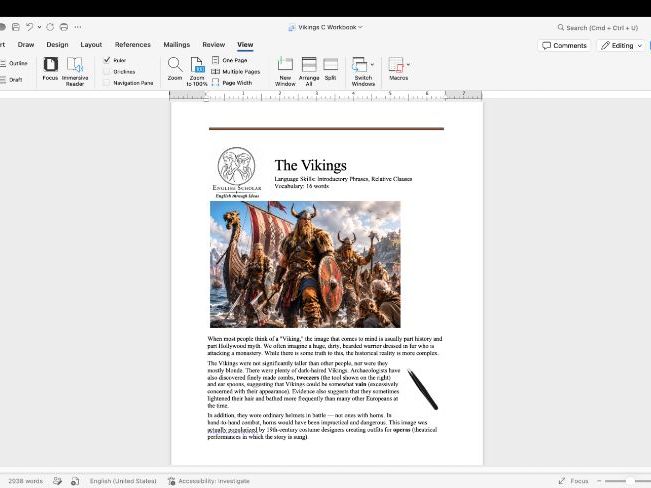Screen dimensions: 651x488
Task: Open the Layout tab
Action: click(x=91, y=44)
